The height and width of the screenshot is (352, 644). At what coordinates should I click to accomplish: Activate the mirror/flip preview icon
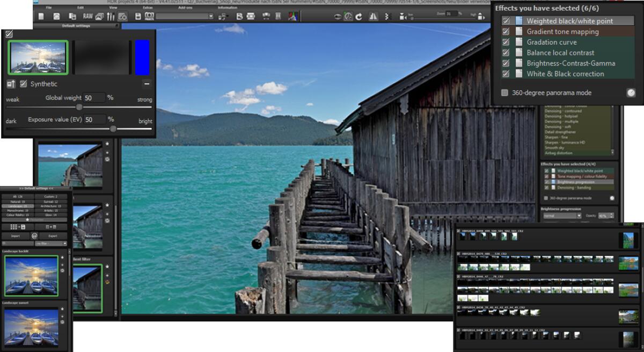click(x=374, y=16)
